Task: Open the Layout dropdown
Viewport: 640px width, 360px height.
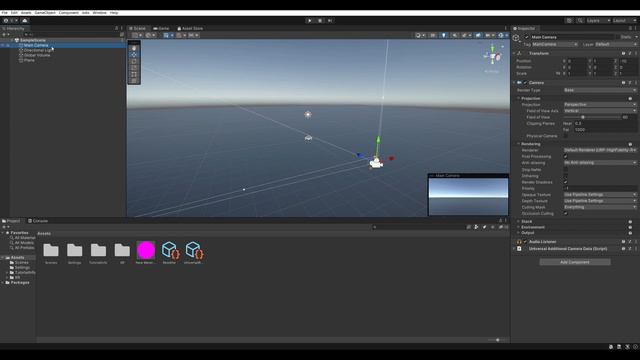Action: pyautogui.click(x=624, y=20)
